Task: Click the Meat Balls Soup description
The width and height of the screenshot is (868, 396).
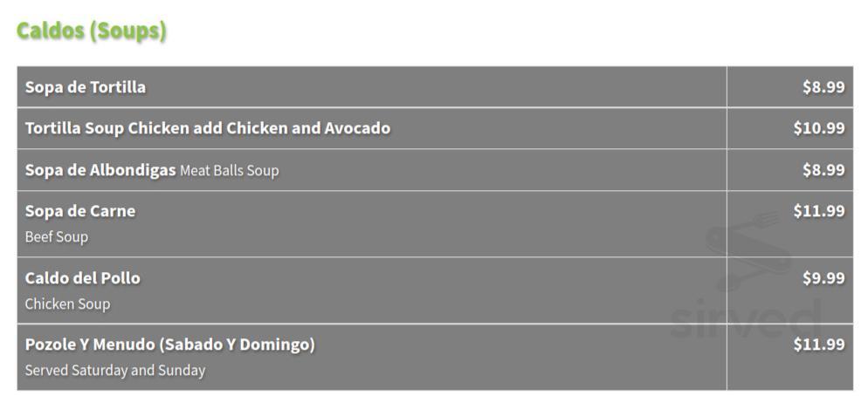Action: (x=229, y=171)
